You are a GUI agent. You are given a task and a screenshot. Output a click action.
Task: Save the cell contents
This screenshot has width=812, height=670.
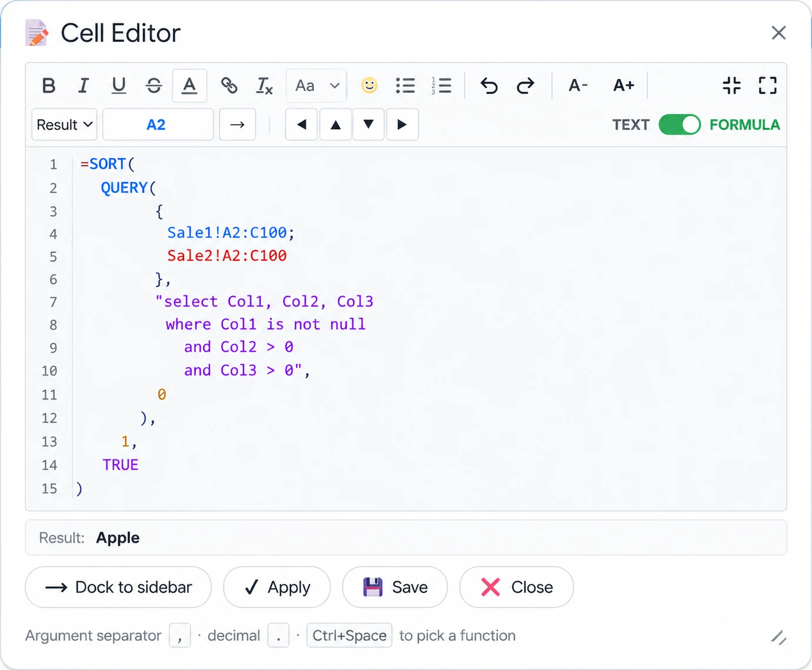pyautogui.click(x=395, y=587)
